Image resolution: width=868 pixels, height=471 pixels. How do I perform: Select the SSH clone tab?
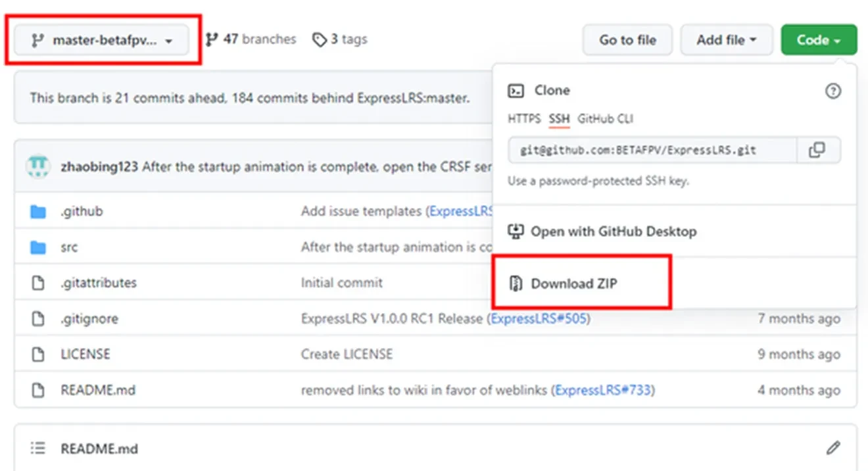click(x=560, y=119)
